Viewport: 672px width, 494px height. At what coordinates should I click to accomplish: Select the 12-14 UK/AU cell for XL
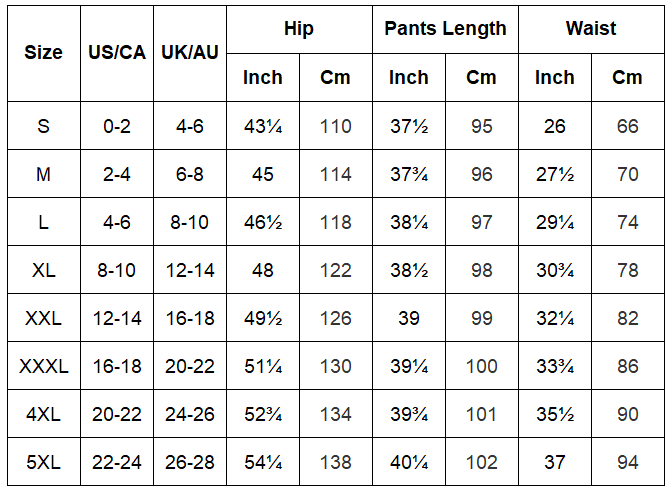[190, 270]
